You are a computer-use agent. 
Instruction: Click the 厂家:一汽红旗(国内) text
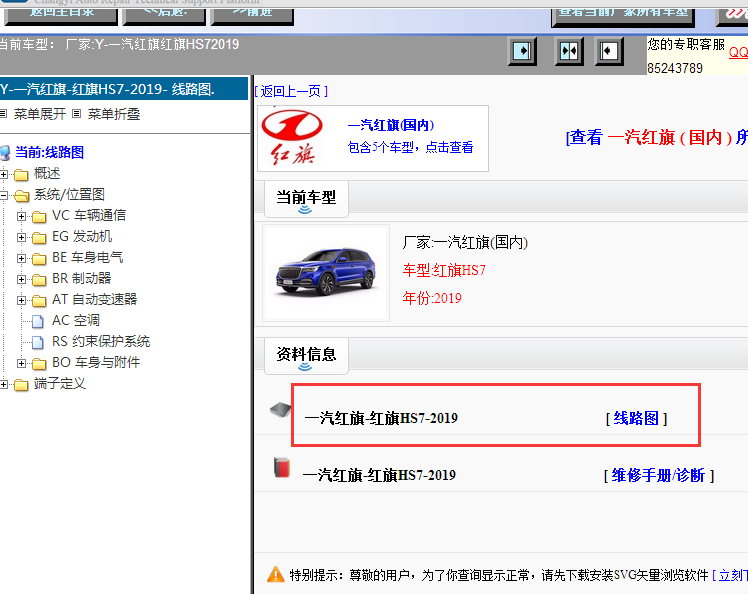tap(465, 243)
